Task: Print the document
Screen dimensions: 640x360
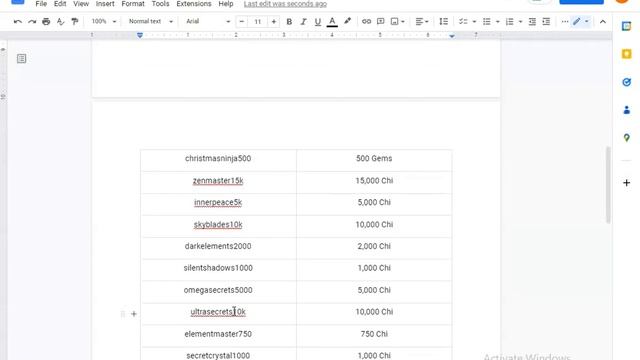Action: pos(46,22)
